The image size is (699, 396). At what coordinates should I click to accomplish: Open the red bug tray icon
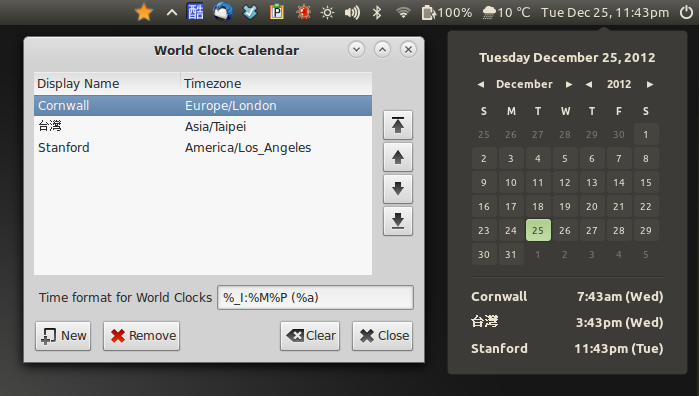(304, 12)
